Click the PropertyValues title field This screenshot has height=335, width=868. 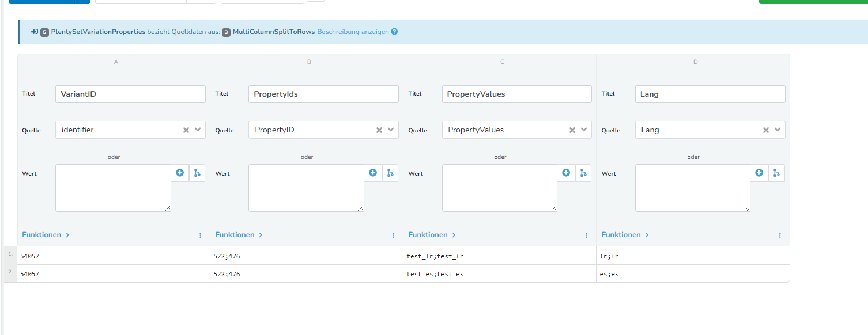coord(516,94)
